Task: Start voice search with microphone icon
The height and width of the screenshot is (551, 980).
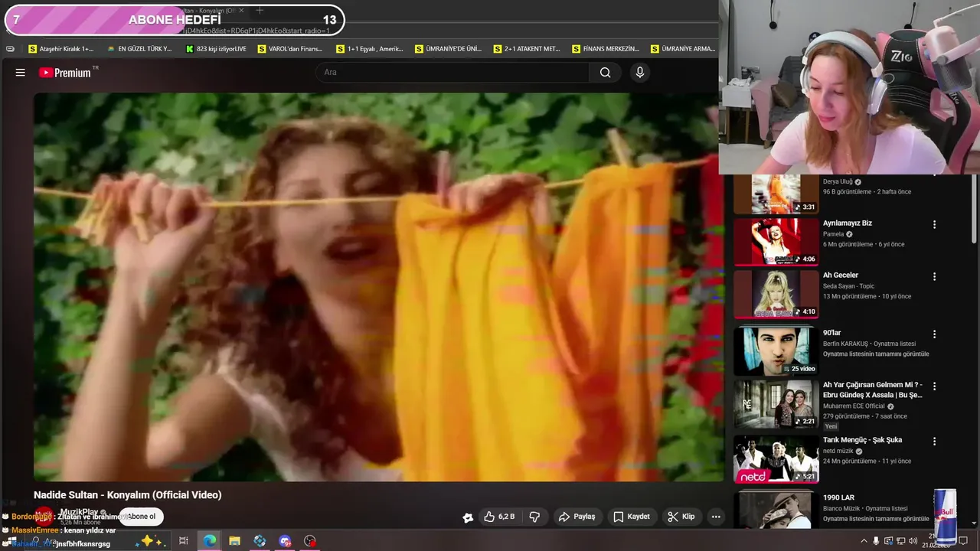Action: 640,73
